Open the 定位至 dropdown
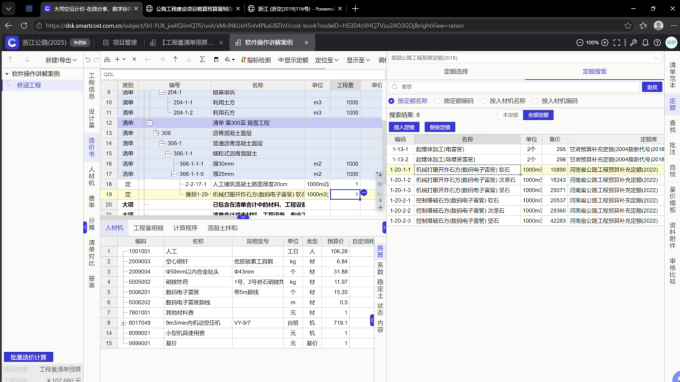 point(327,60)
